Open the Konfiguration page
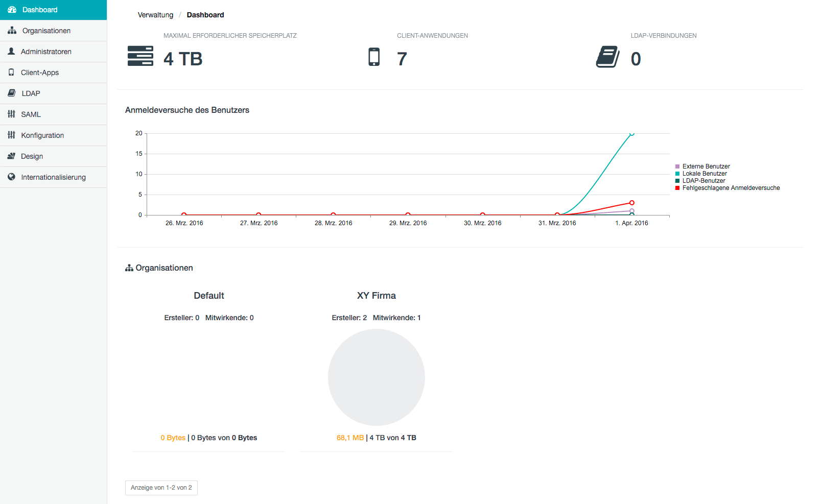 click(53, 135)
